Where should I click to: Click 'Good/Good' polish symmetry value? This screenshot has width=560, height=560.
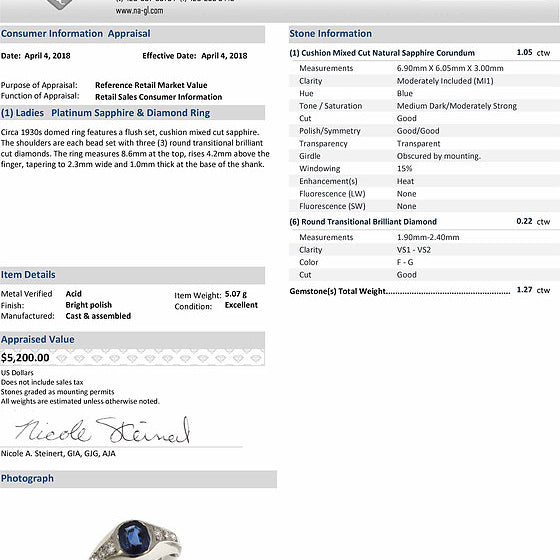418,131
